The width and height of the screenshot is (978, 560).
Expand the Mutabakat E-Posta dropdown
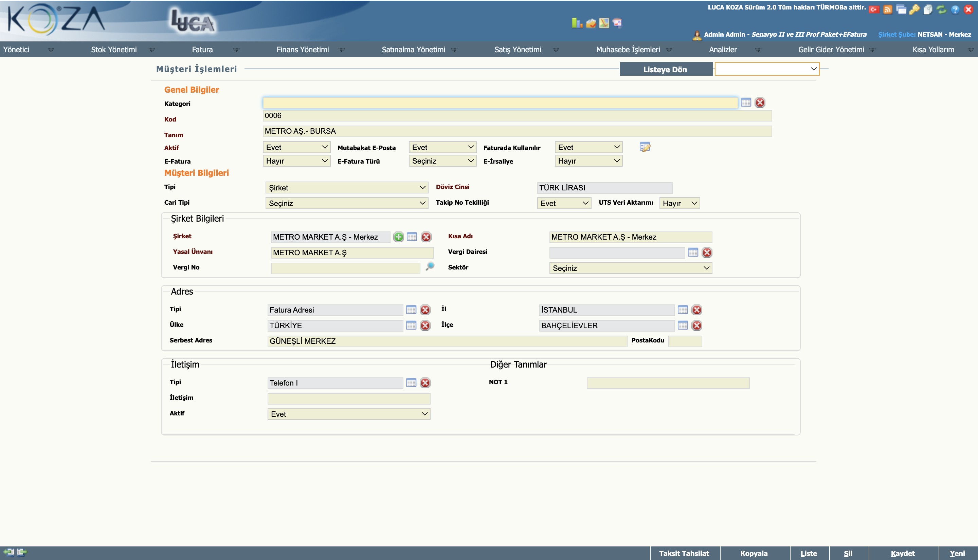443,147
